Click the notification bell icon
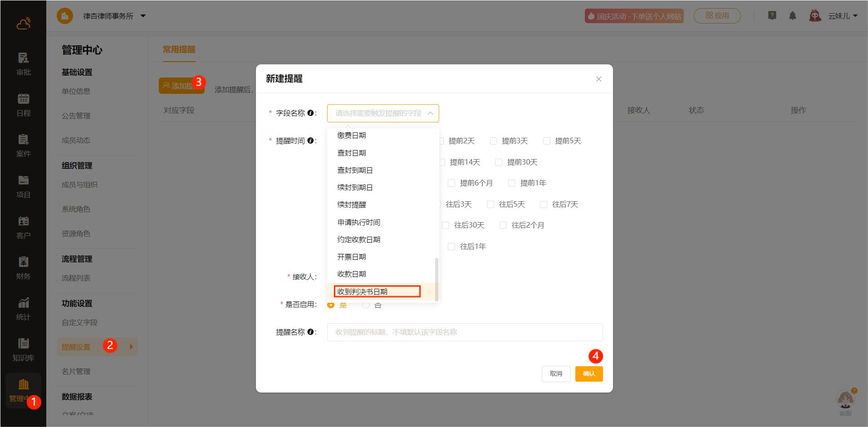The height and width of the screenshot is (427, 868). pyautogui.click(x=792, y=16)
